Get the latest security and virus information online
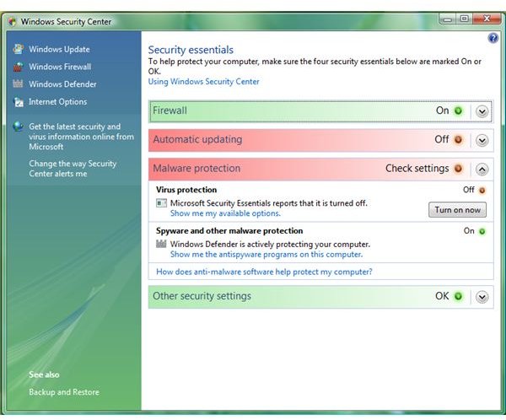 point(81,137)
